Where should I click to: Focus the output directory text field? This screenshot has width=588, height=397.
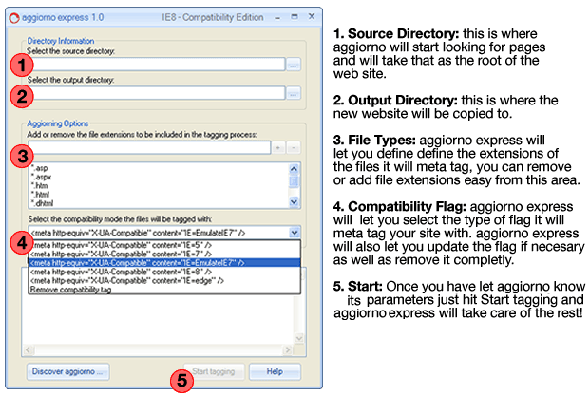157,93
